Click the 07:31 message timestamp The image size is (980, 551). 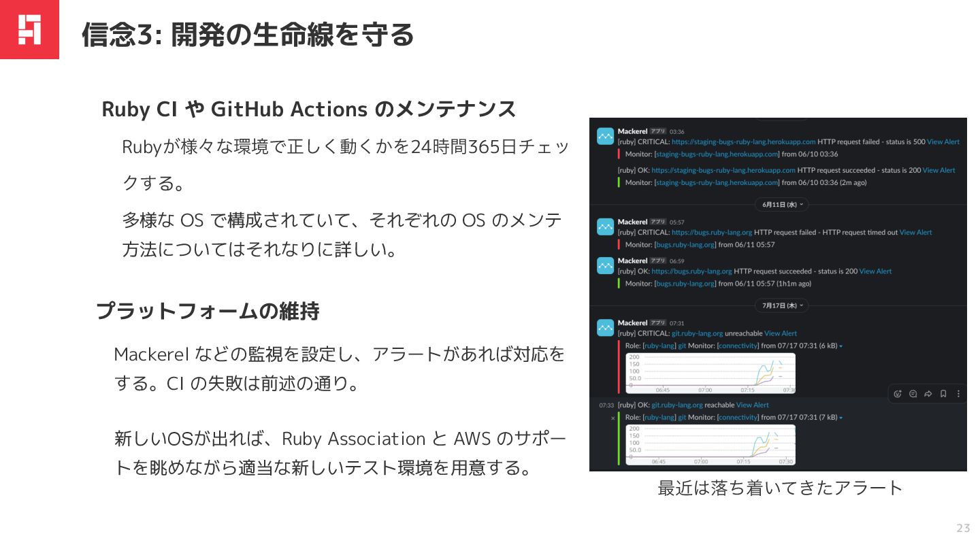coord(676,323)
